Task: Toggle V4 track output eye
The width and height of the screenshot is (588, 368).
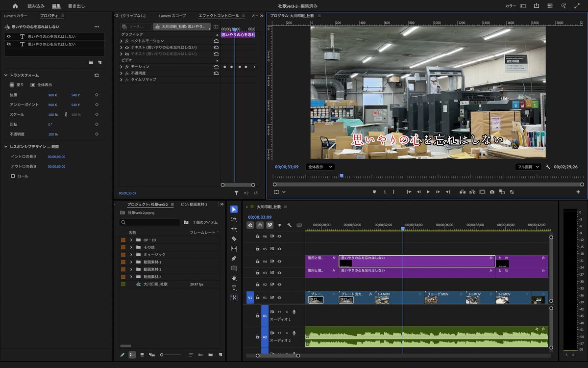Action: click(x=279, y=262)
